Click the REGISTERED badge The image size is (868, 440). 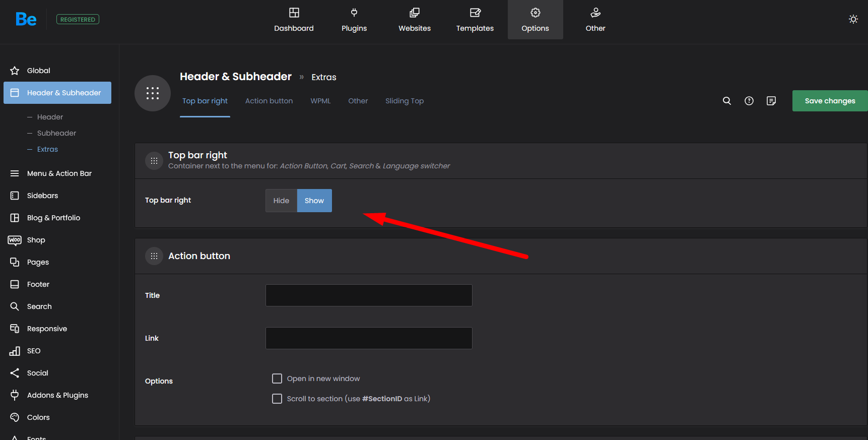click(78, 19)
